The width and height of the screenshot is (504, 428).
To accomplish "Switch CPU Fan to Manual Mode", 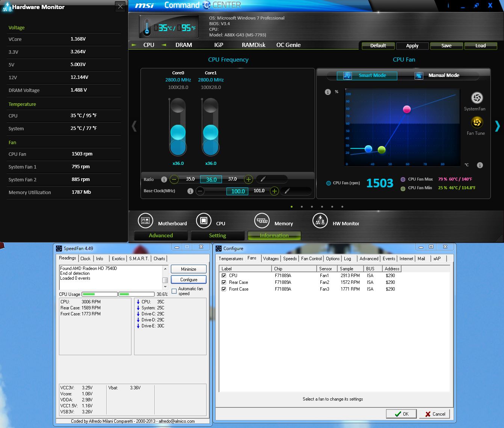I will 438,76.
